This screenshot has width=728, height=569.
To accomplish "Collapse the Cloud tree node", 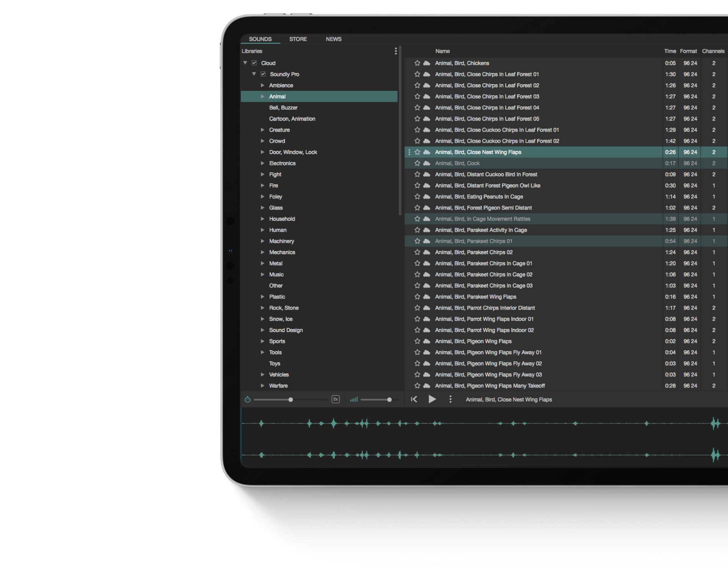I will pyautogui.click(x=245, y=63).
